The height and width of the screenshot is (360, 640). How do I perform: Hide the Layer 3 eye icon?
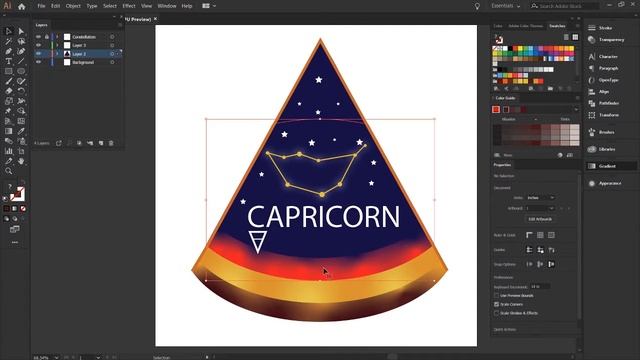[x=38, y=45]
